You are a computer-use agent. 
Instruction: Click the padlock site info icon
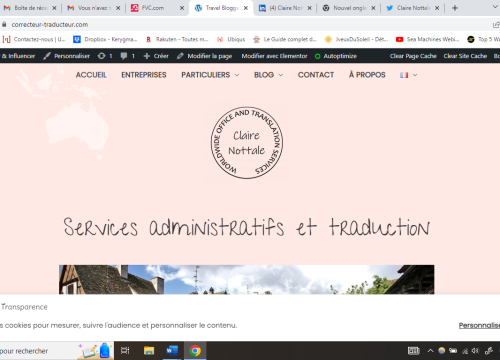[4, 24]
